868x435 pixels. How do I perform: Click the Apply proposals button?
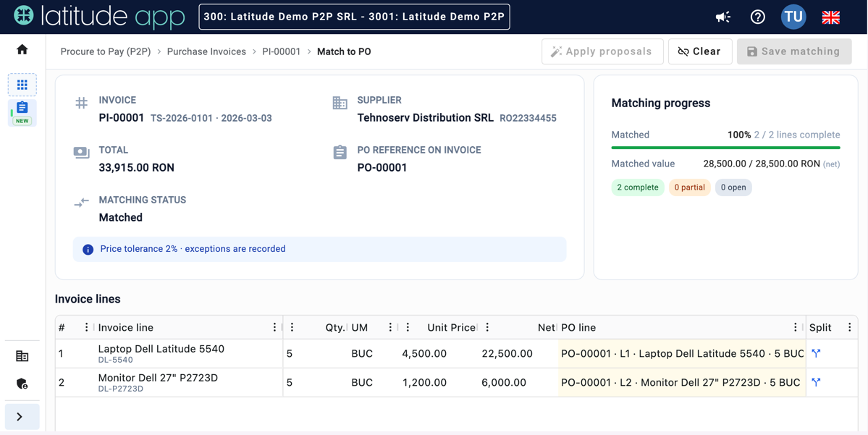point(602,51)
